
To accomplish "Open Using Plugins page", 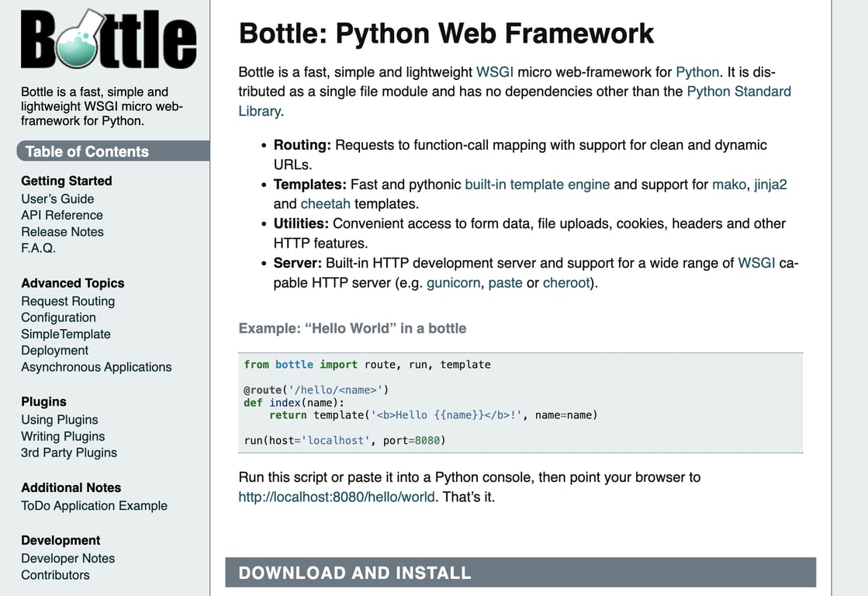I will 60,420.
